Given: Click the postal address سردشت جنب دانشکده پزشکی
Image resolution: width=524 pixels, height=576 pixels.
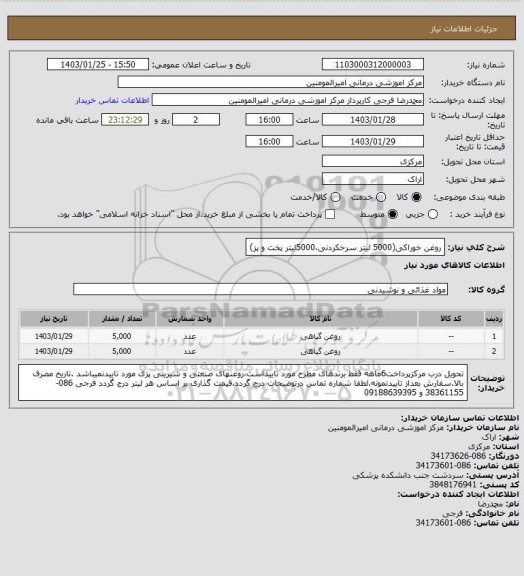Looking at the screenshot, I should 407,475.
